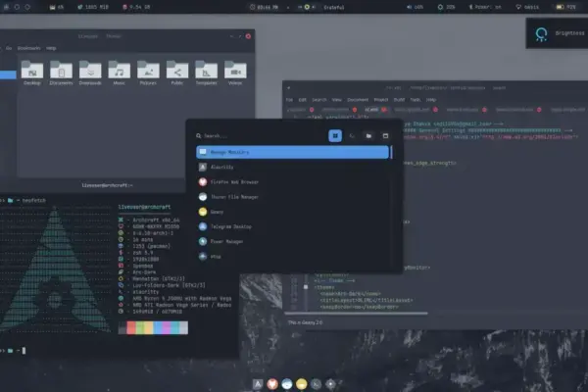Open the Pictures folder in file manager
This screenshot has height=392, width=588.
[148, 73]
